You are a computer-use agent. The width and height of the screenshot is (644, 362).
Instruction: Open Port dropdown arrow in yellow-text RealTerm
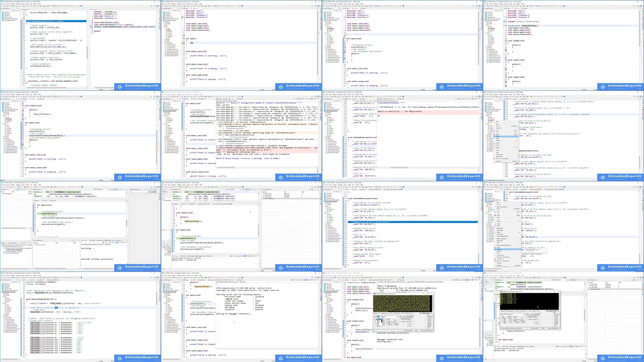(x=398, y=317)
